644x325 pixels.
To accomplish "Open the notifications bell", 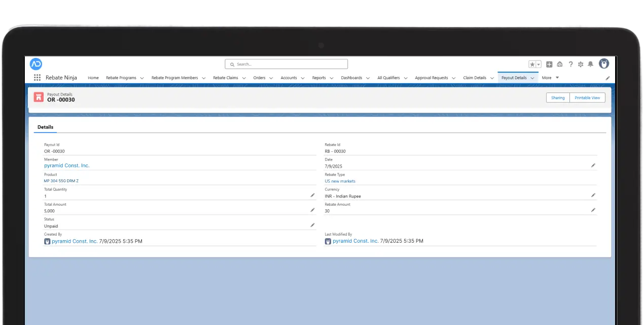I will coord(590,64).
